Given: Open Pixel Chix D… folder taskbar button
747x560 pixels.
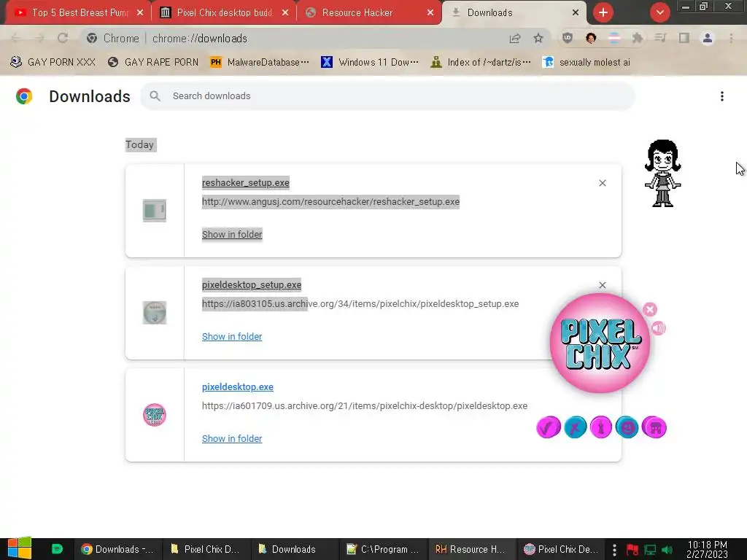Looking at the screenshot, I should (205, 550).
